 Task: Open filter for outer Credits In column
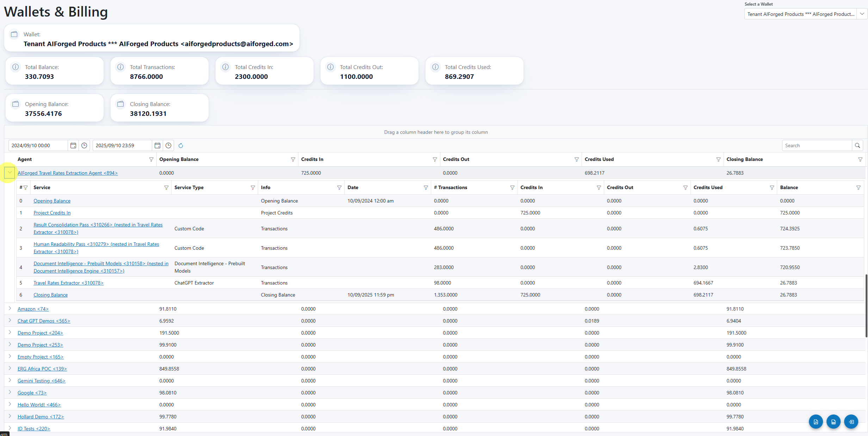[x=435, y=160]
